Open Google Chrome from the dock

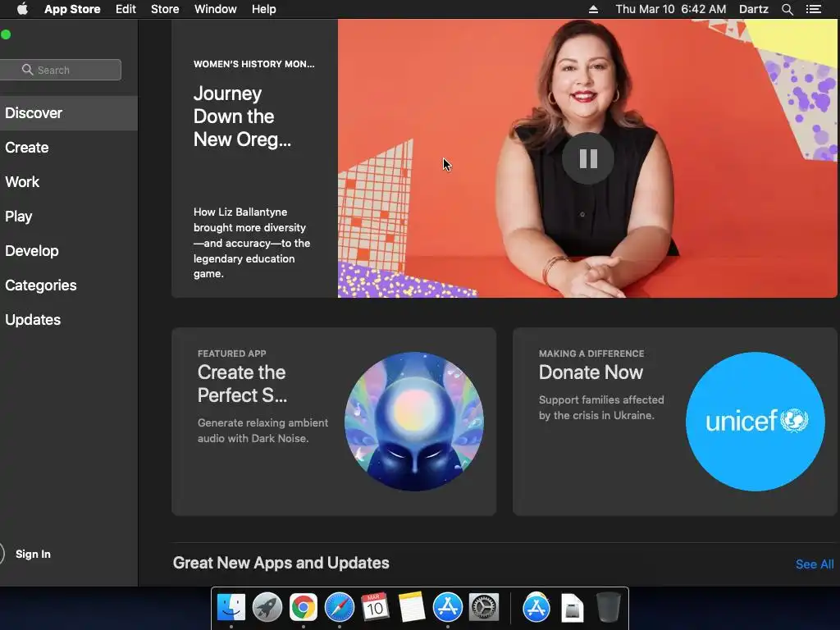[x=304, y=608]
